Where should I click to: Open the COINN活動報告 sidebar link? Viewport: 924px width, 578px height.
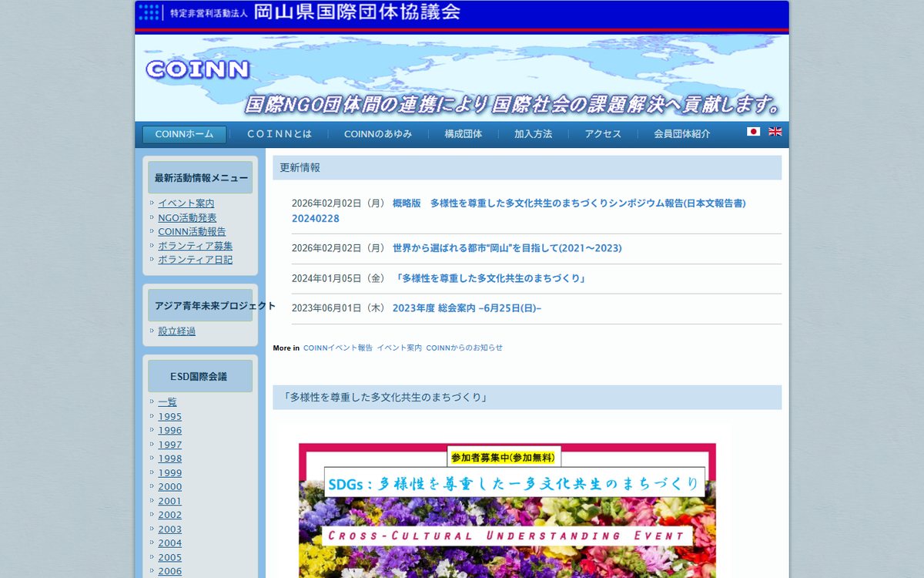tap(192, 232)
